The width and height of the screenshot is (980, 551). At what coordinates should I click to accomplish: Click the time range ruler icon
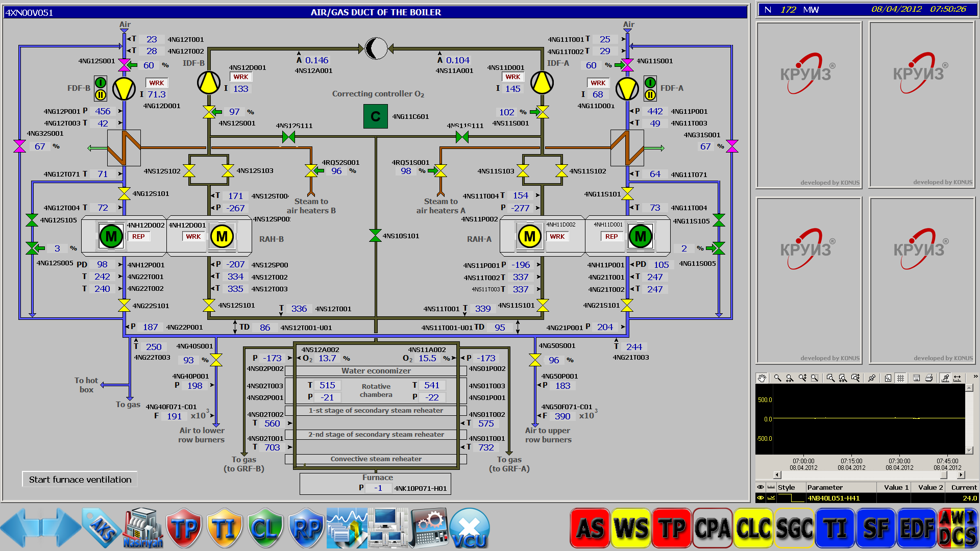958,378
